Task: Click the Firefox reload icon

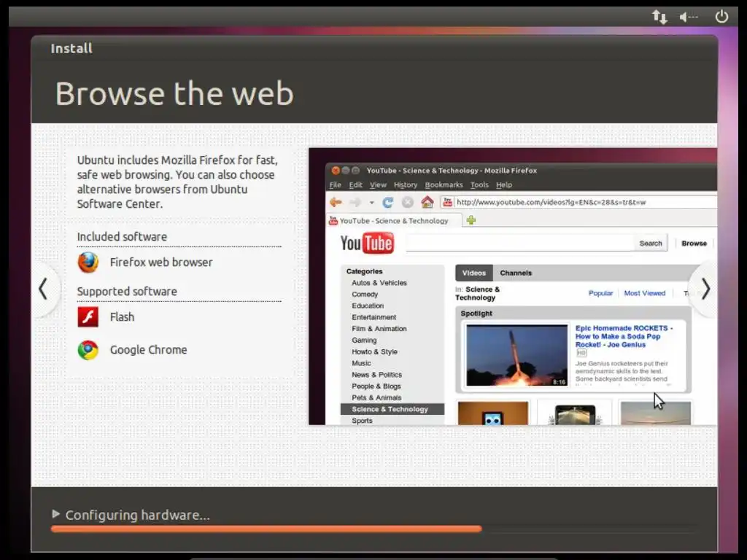Action: coord(388,203)
